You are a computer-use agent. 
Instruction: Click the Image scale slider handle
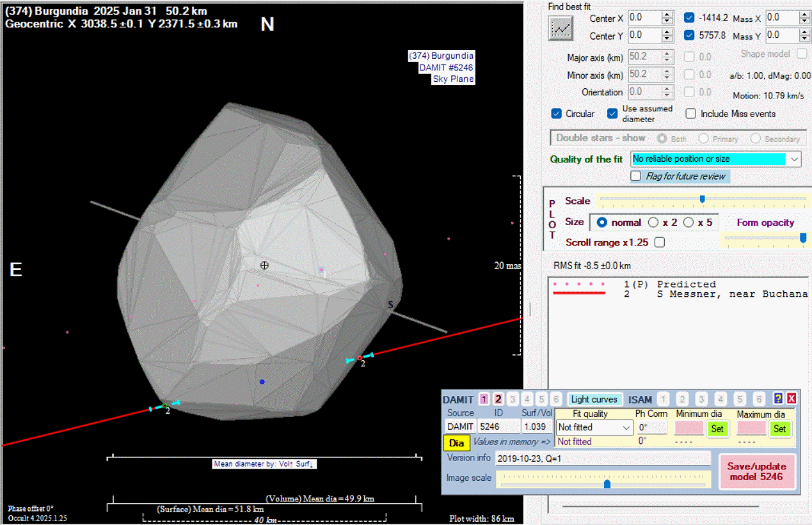pos(607,484)
